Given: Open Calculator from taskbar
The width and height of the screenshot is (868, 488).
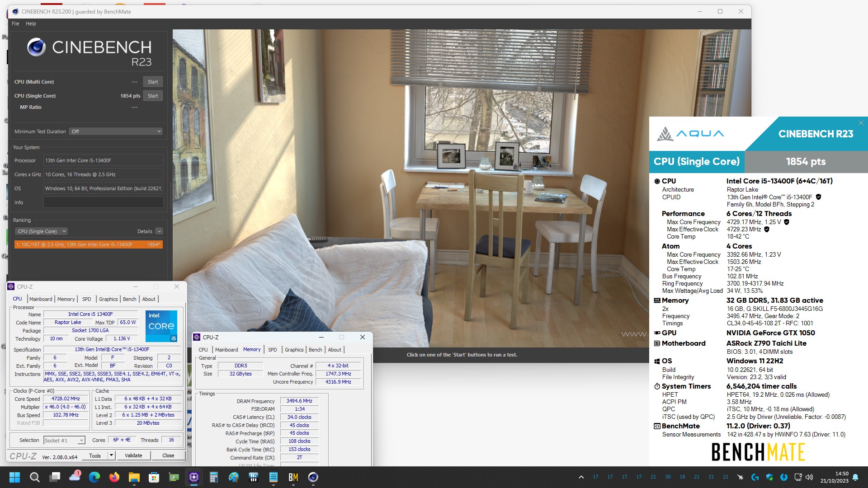Looking at the screenshot, I should 214,477.
